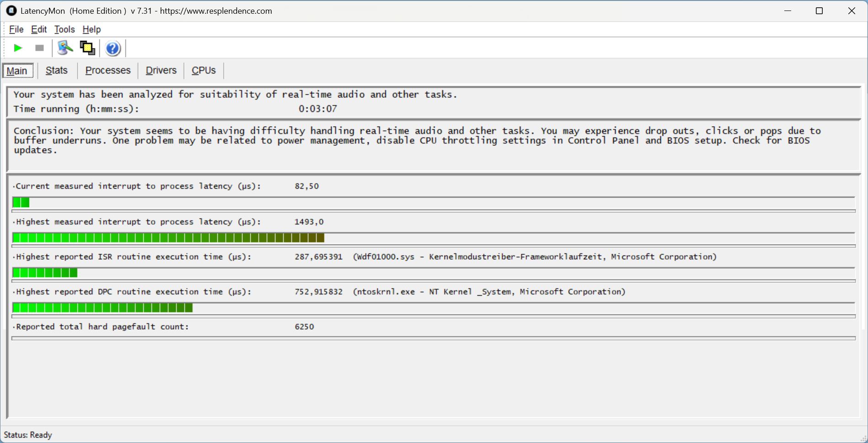The height and width of the screenshot is (443, 868).
Task: Click the DPC routine execution time bar
Action: click(x=102, y=308)
